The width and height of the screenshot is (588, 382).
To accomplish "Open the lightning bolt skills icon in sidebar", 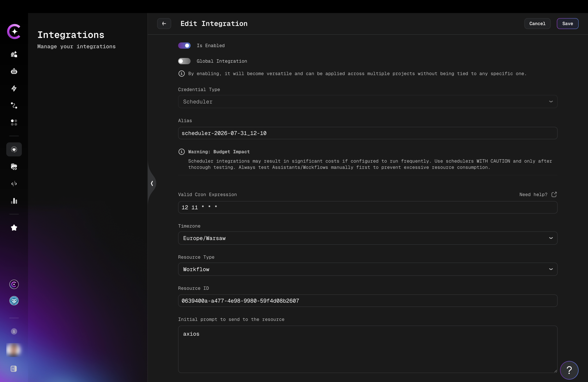I will (x=14, y=88).
